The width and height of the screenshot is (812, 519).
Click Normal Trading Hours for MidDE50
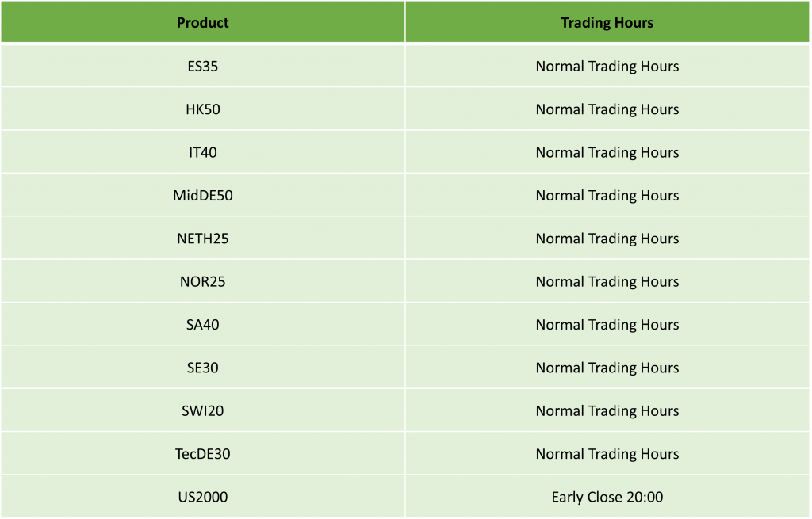(607, 195)
